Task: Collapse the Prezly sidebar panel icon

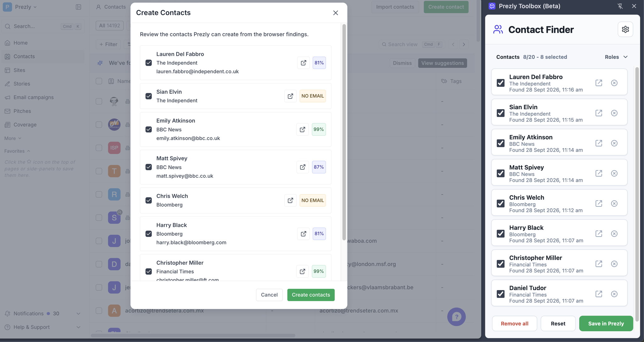Action: [78, 7]
